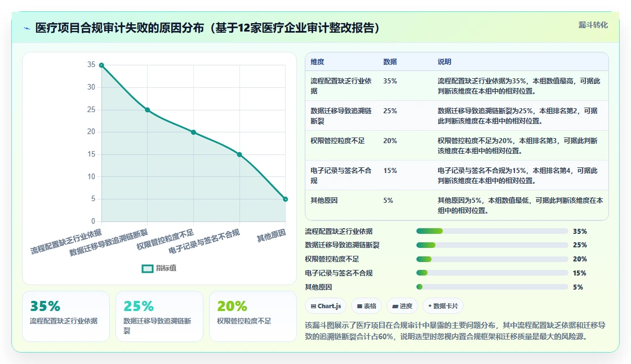Viewport: 631px width, 364px height.
Task: Click progress bar for 数据迁移导致追溯链断裂
Action: pyautogui.click(x=492, y=245)
